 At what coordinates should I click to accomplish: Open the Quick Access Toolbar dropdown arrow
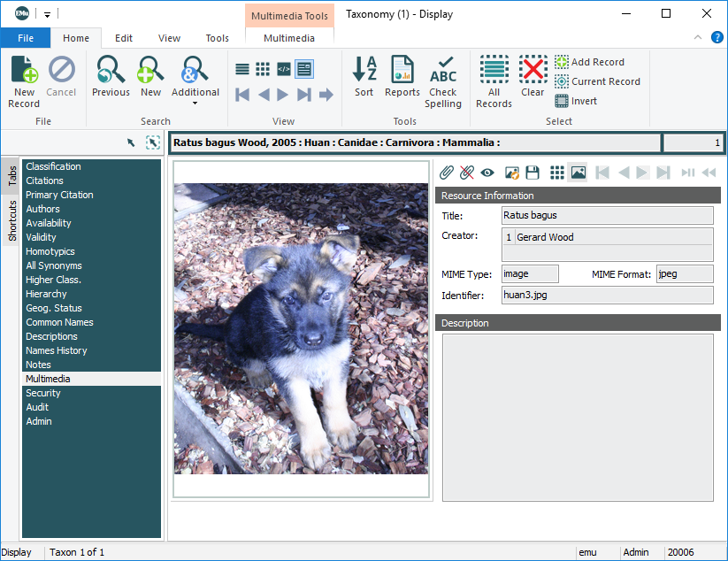[47, 14]
